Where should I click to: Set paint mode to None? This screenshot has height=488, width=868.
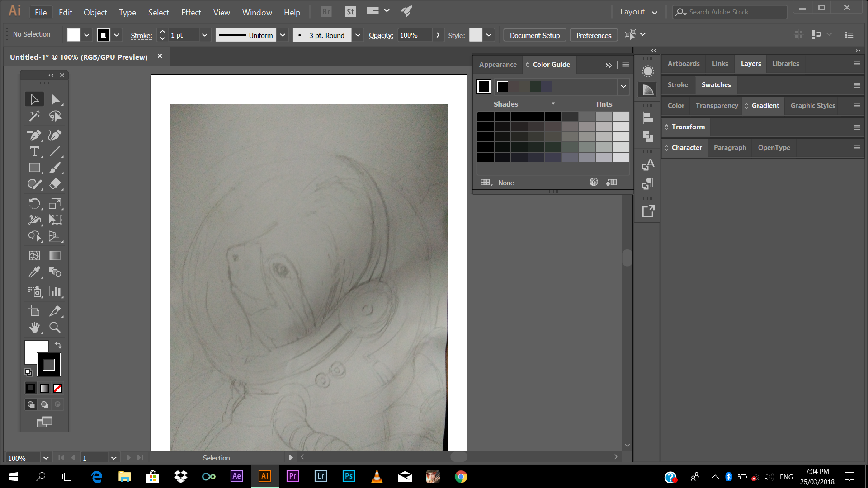coord(58,388)
